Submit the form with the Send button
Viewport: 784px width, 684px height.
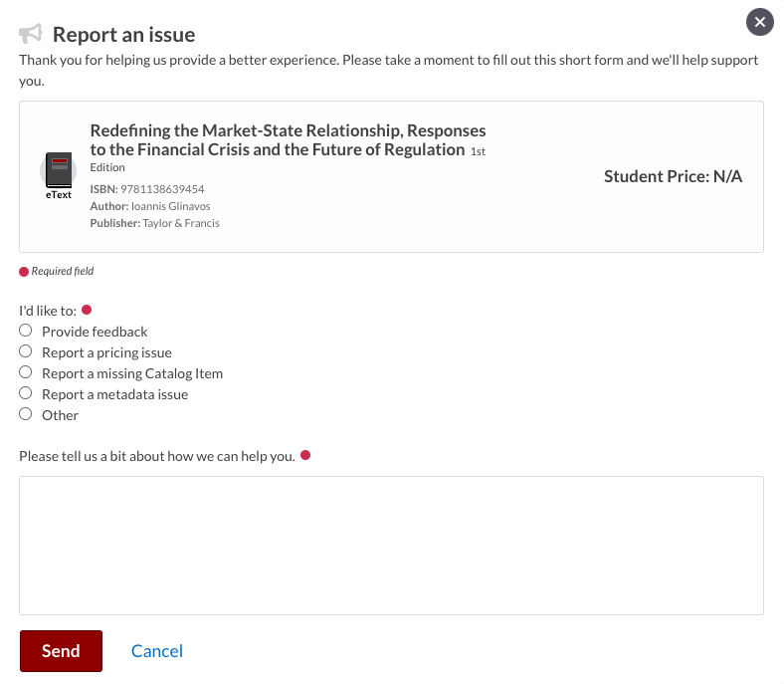click(61, 651)
